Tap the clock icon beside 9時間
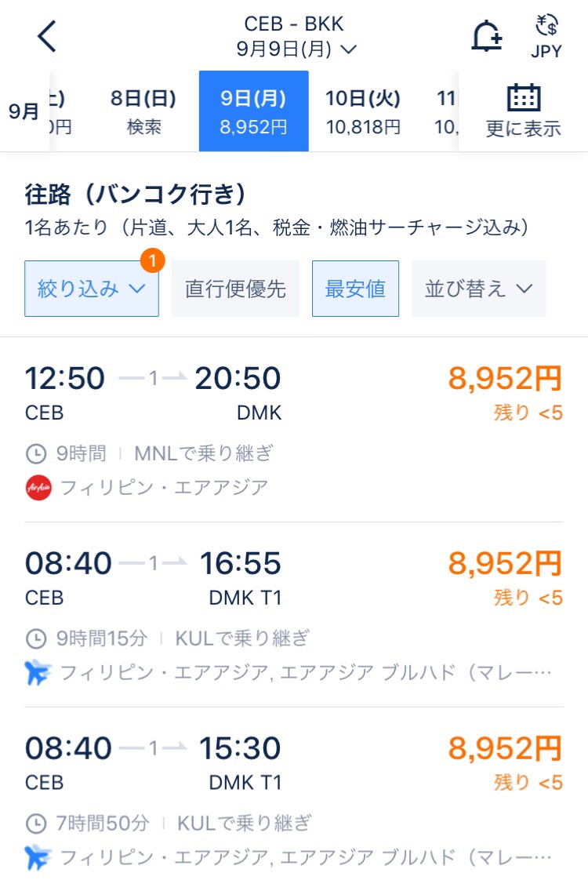Screen dimensions: 588x880 (x=35, y=453)
